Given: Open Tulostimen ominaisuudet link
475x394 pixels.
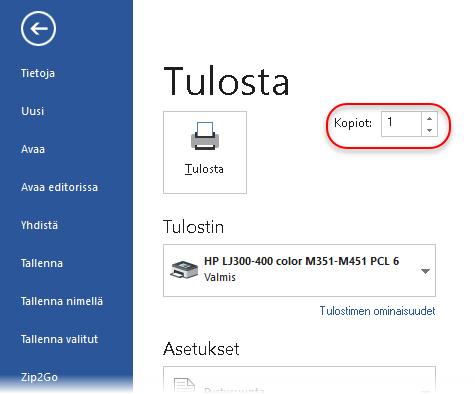Looking at the screenshot, I should click(x=377, y=311).
